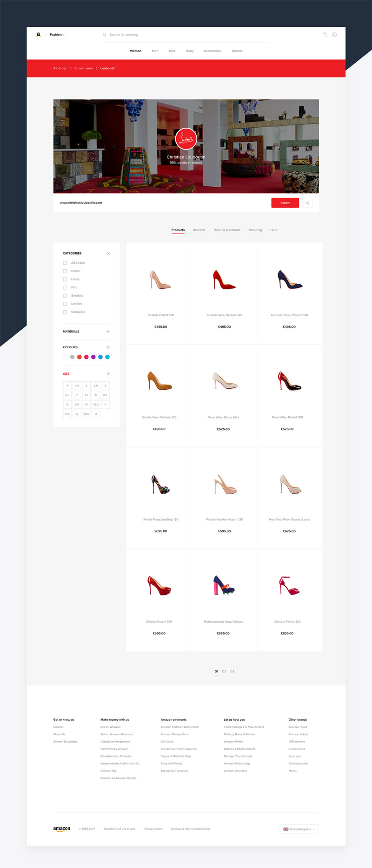Open the Fashion department dropdown
This screenshot has width=372, height=868.
[x=57, y=35]
